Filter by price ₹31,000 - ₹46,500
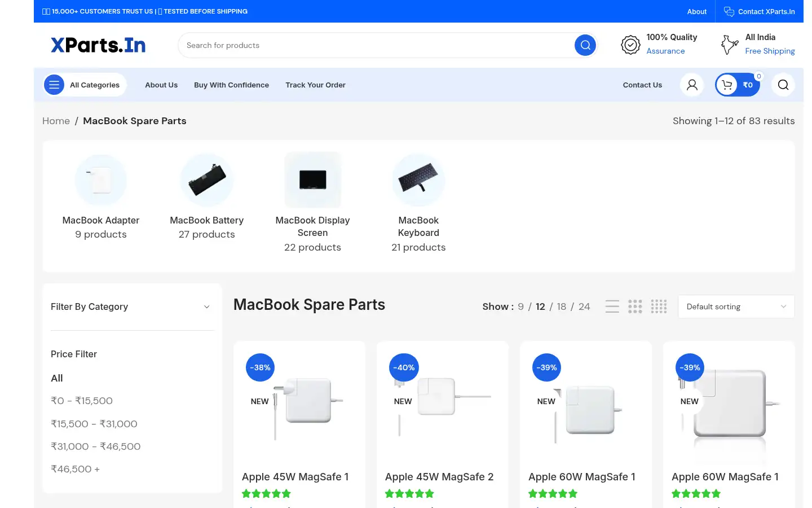Image resolution: width=812 pixels, height=508 pixels. 96,446
